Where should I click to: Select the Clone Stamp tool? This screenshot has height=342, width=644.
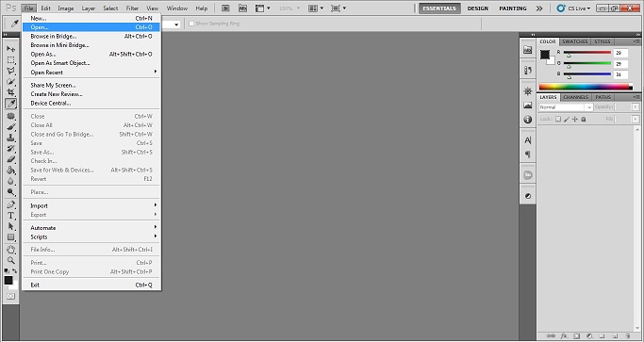(x=10, y=138)
